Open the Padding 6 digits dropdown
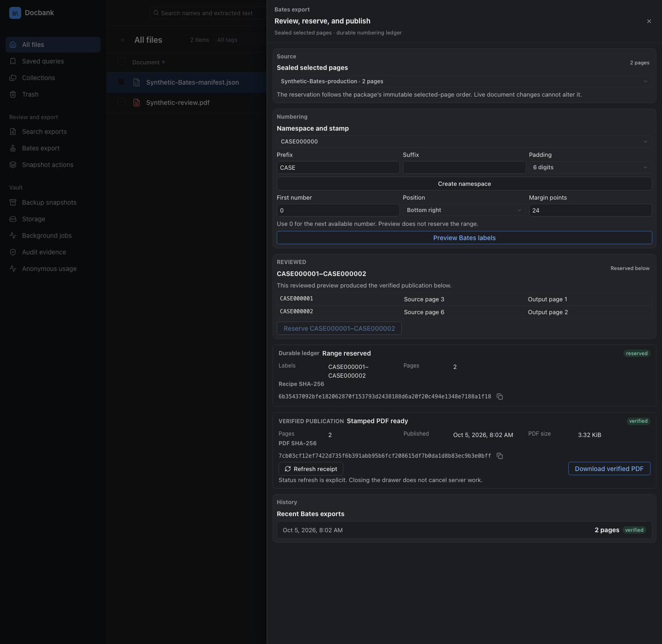The width and height of the screenshot is (662, 644). point(590,167)
